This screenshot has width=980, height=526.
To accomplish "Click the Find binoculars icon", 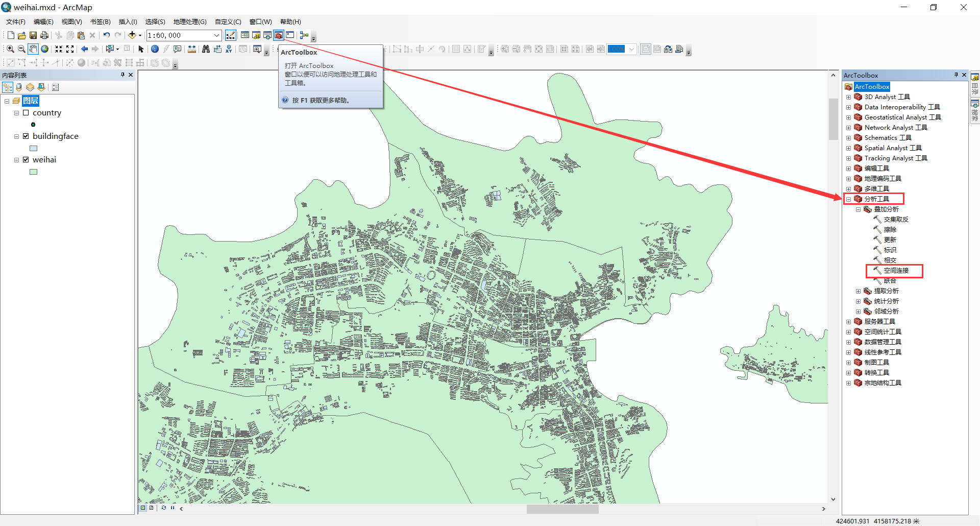I will [x=206, y=49].
